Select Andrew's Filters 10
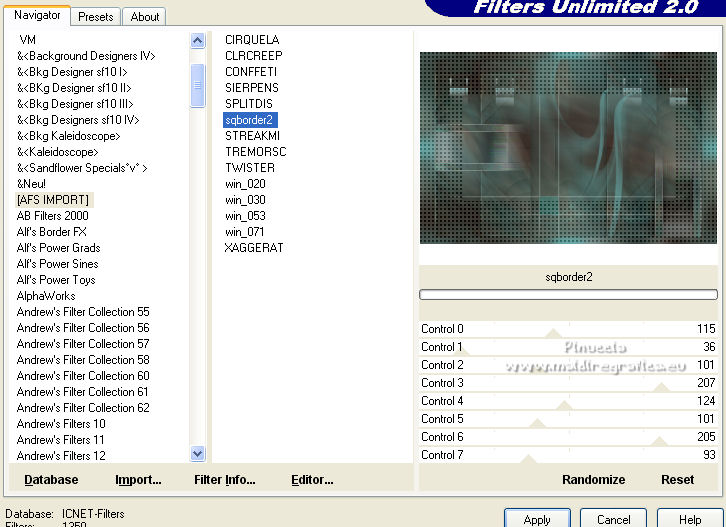 click(x=61, y=424)
